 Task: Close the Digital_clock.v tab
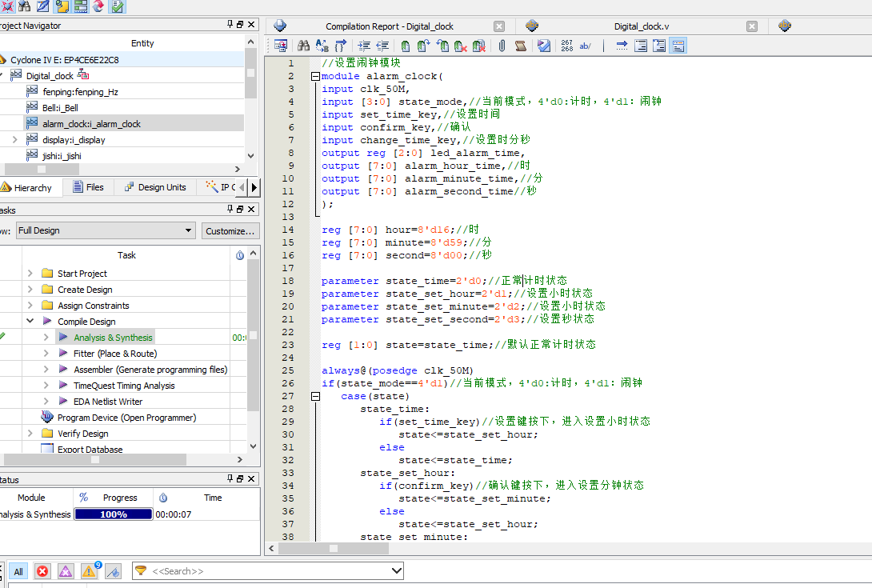(x=752, y=26)
